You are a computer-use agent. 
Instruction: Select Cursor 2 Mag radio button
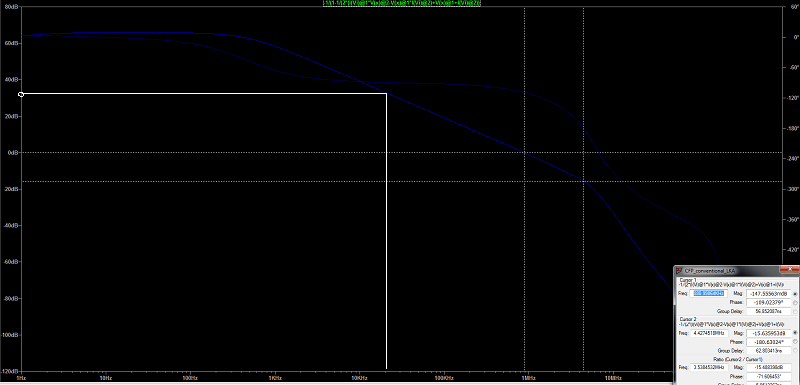795,332
